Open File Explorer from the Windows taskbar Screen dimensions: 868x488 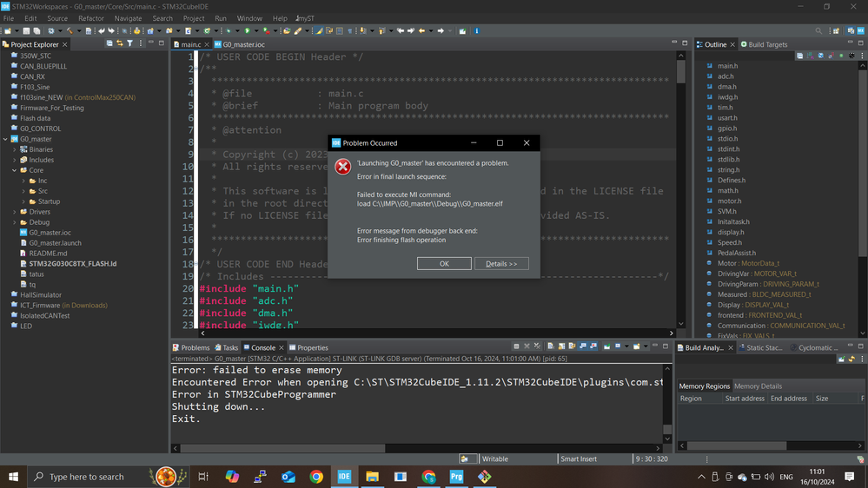pyautogui.click(x=372, y=477)
